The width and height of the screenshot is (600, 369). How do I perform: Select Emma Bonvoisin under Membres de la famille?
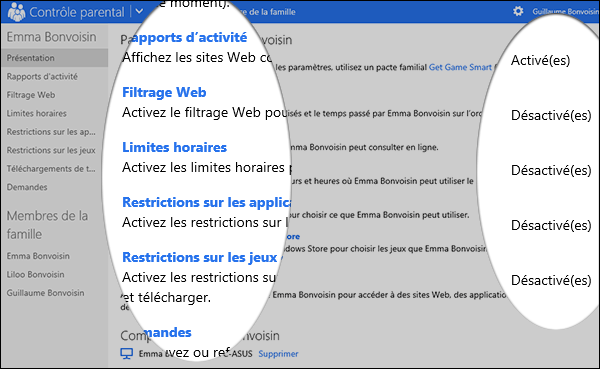coord(38,256)
